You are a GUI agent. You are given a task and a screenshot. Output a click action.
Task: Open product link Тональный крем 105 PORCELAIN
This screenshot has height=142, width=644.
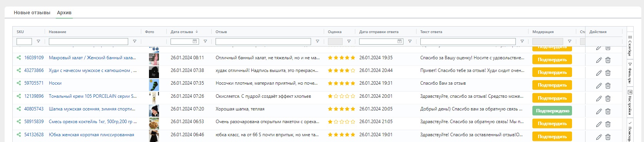pyautogui.click(x=93, y=96)
